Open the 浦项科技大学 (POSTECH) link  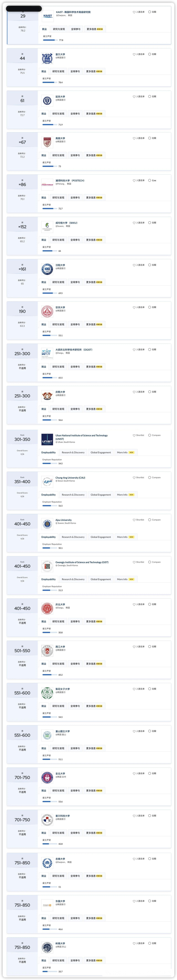pyautogui.click(x=70, y=180)
